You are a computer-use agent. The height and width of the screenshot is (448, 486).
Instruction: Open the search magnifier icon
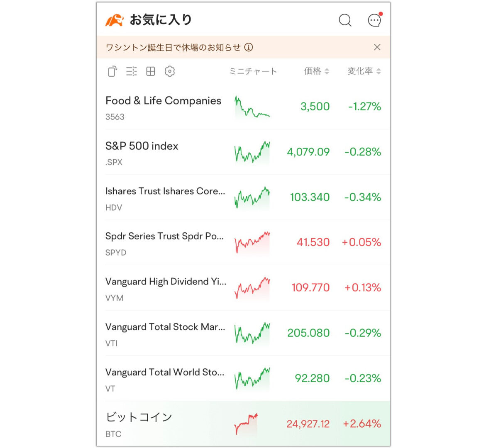coord(345,20)
